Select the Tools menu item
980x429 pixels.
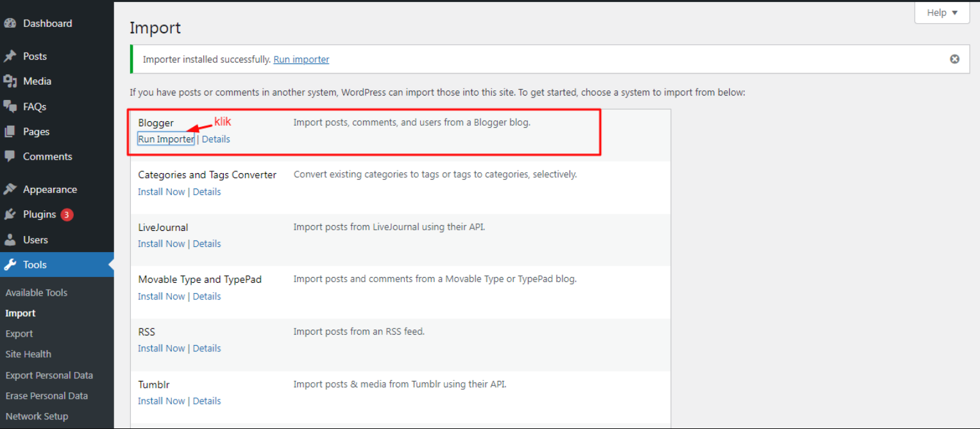click(57, 265)
